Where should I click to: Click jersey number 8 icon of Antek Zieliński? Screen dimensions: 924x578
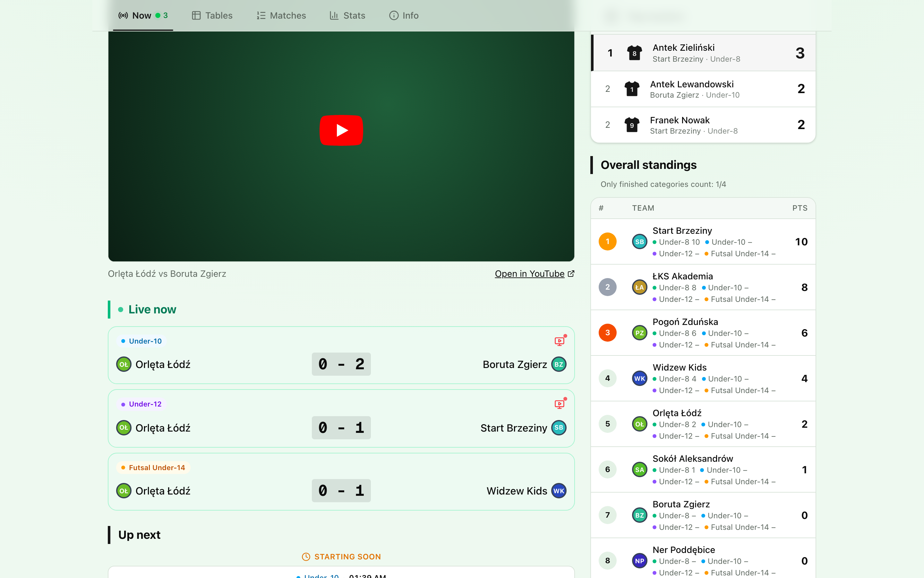pos(634,53)
